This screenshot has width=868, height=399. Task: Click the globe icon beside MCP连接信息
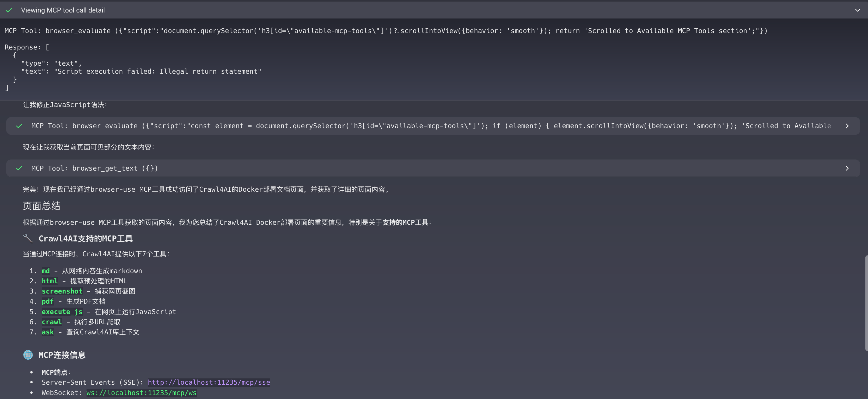pyautogui.click(x=28, y=355)
